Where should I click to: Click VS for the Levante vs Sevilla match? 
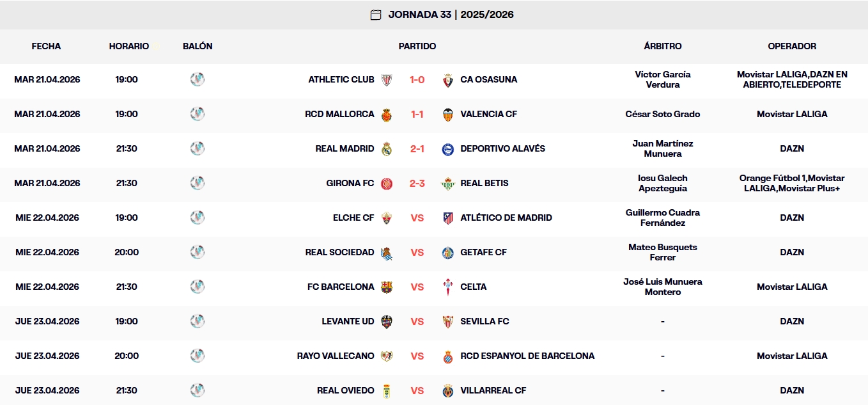pyautogui.click(x=416, y=321)
